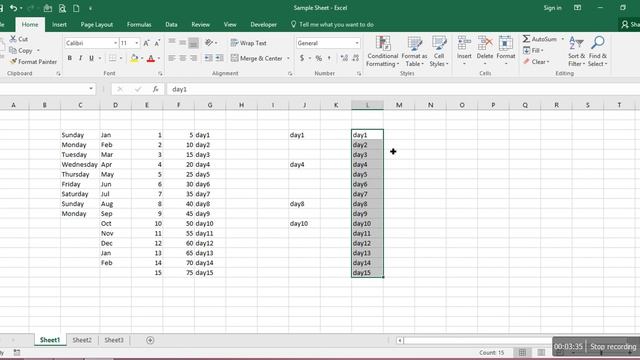Image resolution: width=640 pixels, height=360 pixels.
Task: Open the Developer tab
Action: point(264,24)
